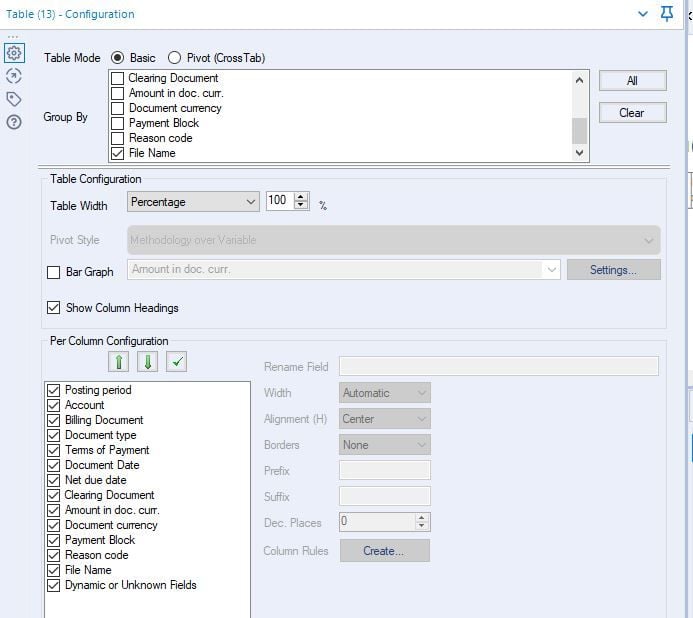
Task: Open the Borders None dropdown
Action: pos(385,445)
